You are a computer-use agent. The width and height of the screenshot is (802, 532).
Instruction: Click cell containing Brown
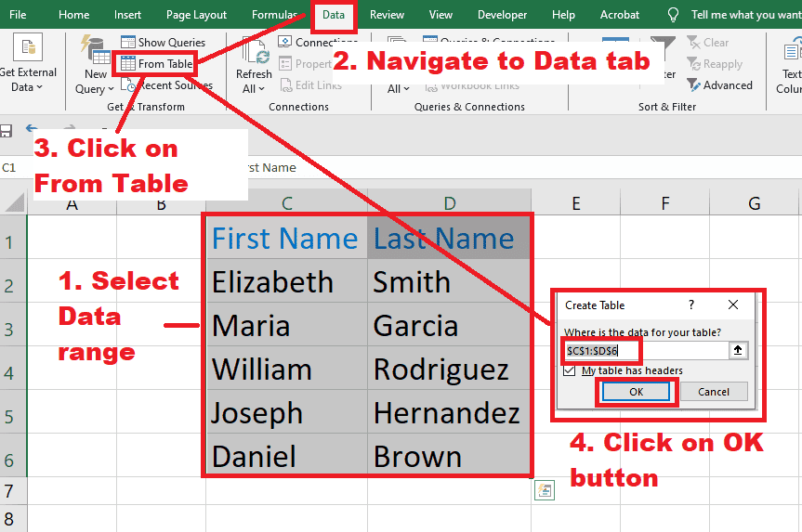point(449,455)
